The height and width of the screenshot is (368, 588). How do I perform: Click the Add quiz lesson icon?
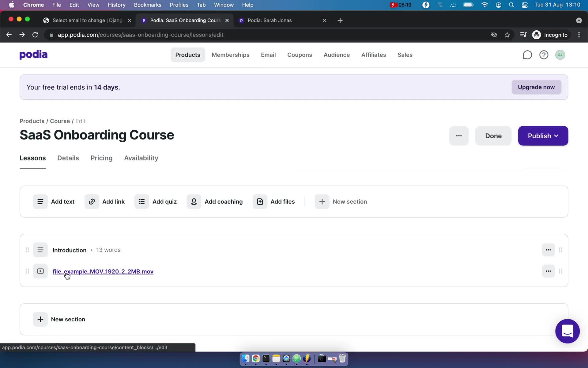click(x=142, y=202)
